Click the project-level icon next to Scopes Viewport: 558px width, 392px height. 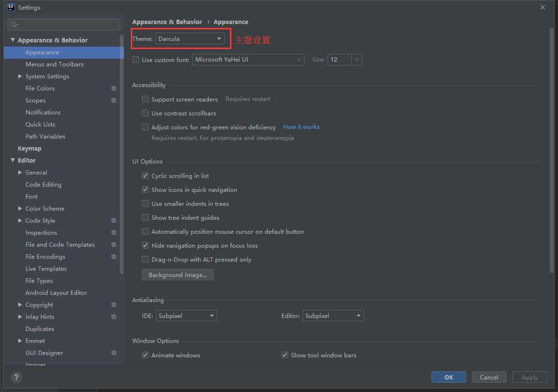point(114,101)
